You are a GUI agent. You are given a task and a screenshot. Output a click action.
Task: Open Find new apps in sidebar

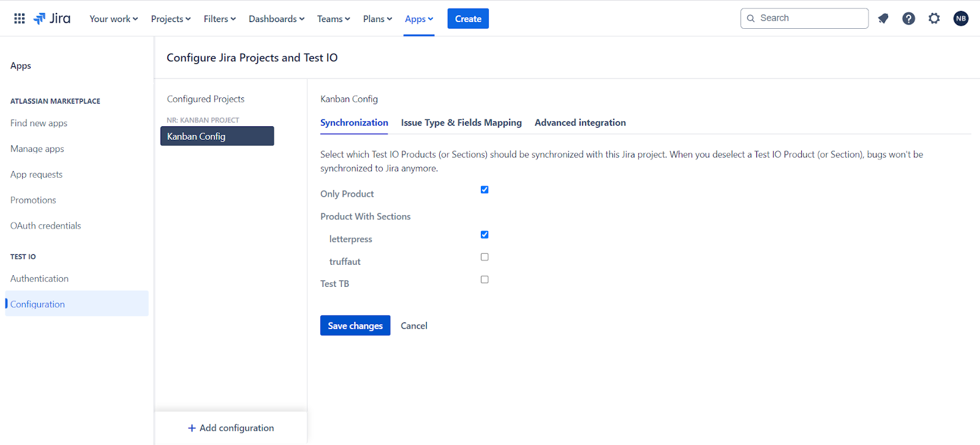(39, 123)
